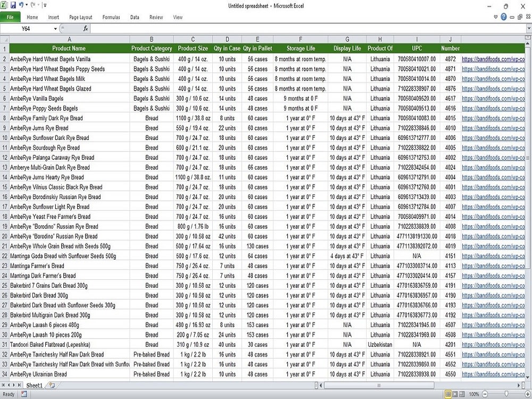Click into the formula bar
Screen dimensions: 532x399
click(x=308, y=29)
